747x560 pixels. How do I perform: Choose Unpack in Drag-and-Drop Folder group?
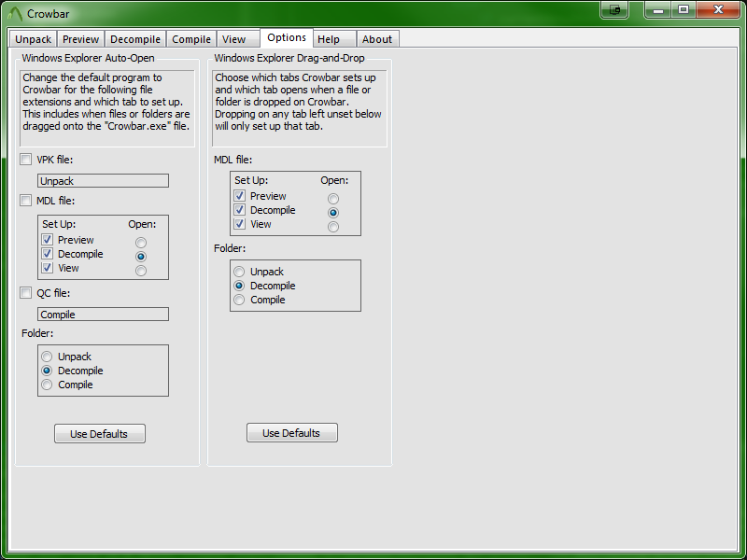tap(239, 272)
